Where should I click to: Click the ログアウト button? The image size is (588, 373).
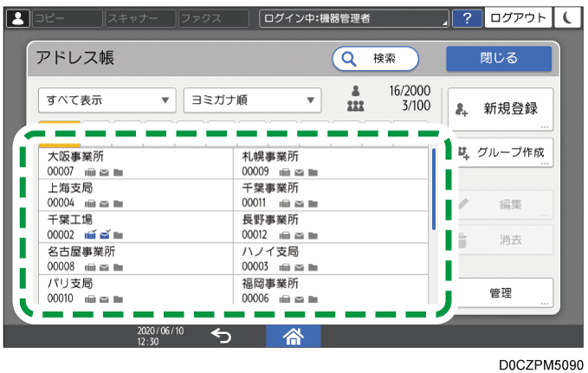click(x=518, y=17)
